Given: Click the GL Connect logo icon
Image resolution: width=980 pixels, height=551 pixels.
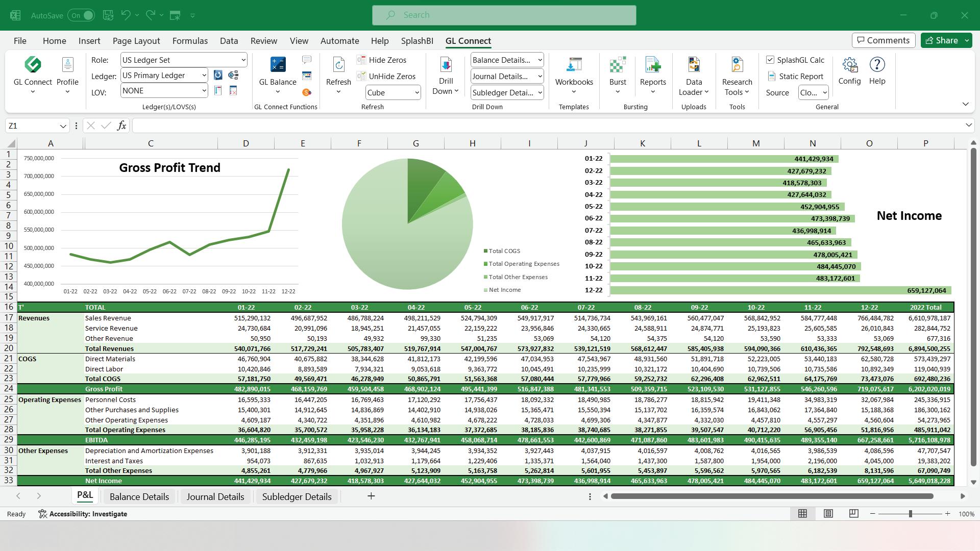Looking at the screenshot, I should [x=33, y=65].
